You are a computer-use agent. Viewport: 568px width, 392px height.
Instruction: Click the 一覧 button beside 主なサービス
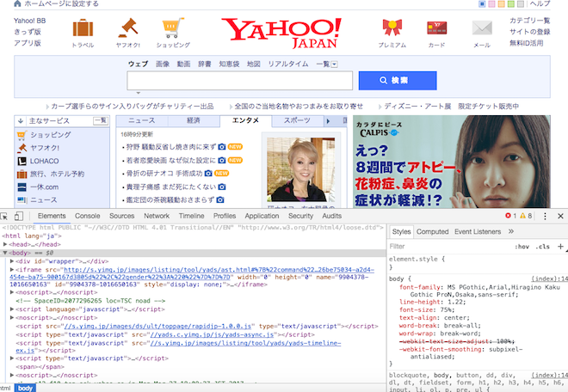[101, 120]
